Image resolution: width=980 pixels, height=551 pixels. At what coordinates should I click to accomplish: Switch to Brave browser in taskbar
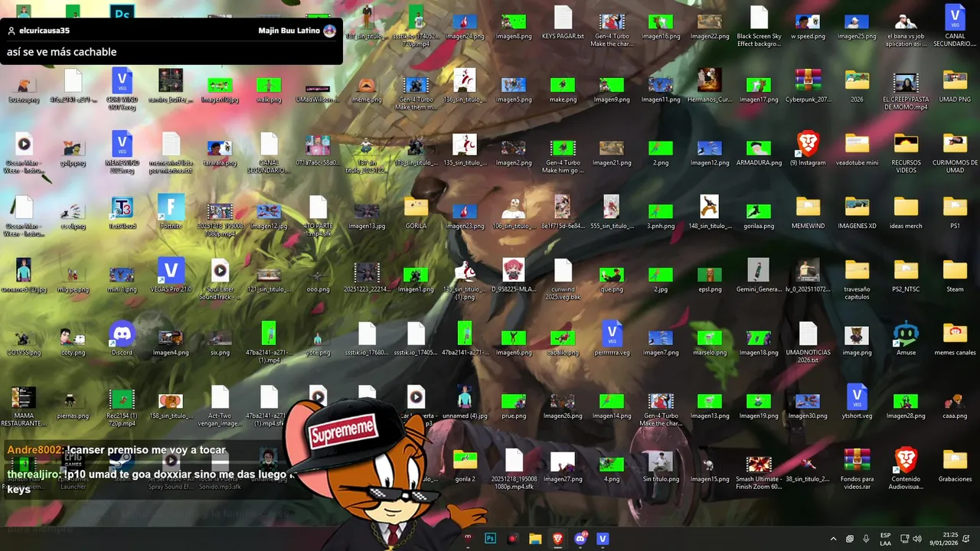tap(557, 539)
